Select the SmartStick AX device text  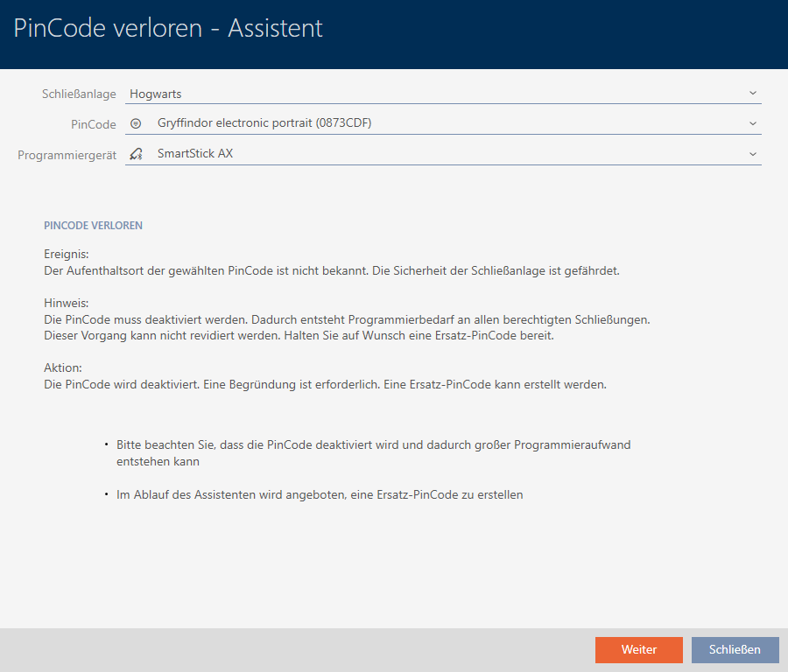(195, 154)
